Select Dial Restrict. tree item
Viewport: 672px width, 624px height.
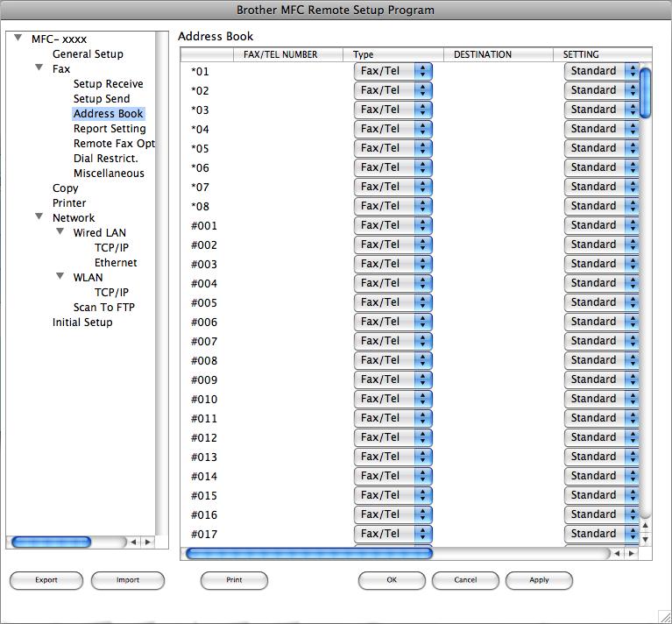click(106, 158)
